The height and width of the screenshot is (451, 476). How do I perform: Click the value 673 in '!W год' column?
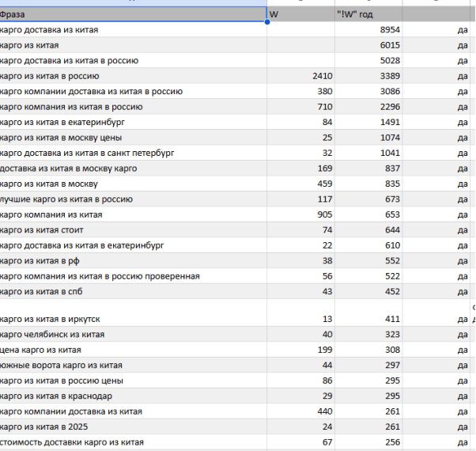[392, 199]
